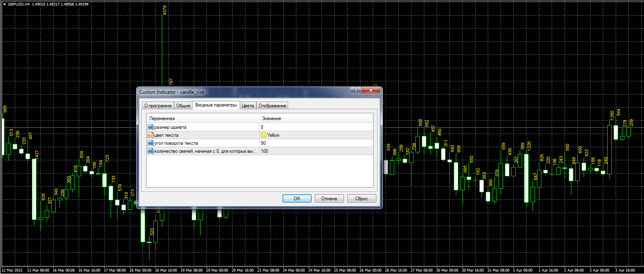Open chart menu via triangle next to GBPUSD,H4
This screenshot has width=644, height=274.
click(x=4, y=4)
